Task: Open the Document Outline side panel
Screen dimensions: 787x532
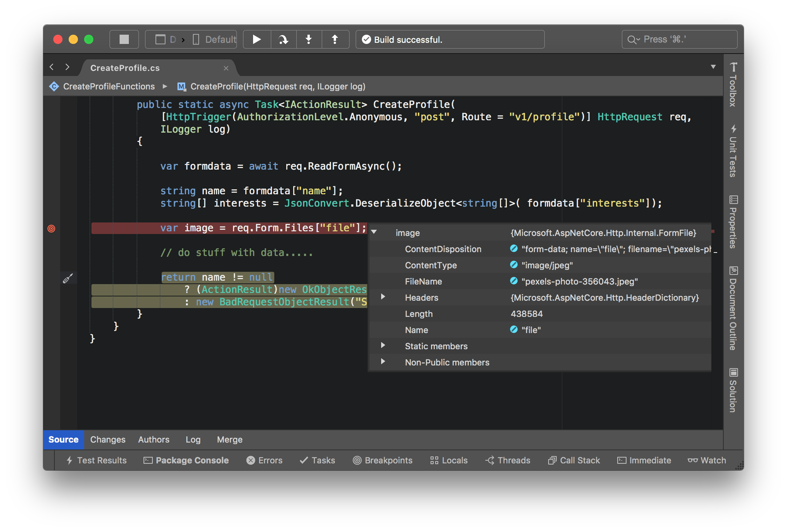Action: click(733, 308)
